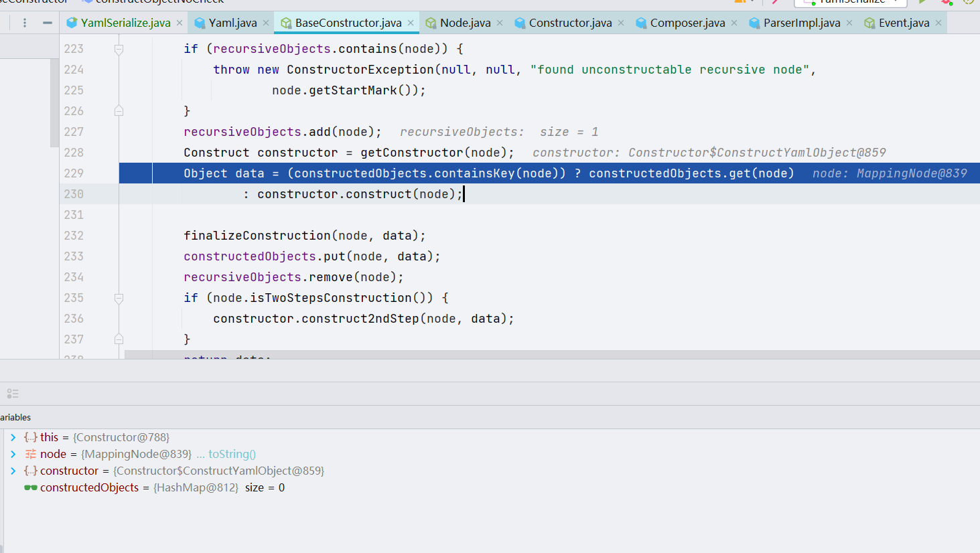Switch to the Constructor.java tab
This screenshot has width=980, height=553.
click(569, 23)
